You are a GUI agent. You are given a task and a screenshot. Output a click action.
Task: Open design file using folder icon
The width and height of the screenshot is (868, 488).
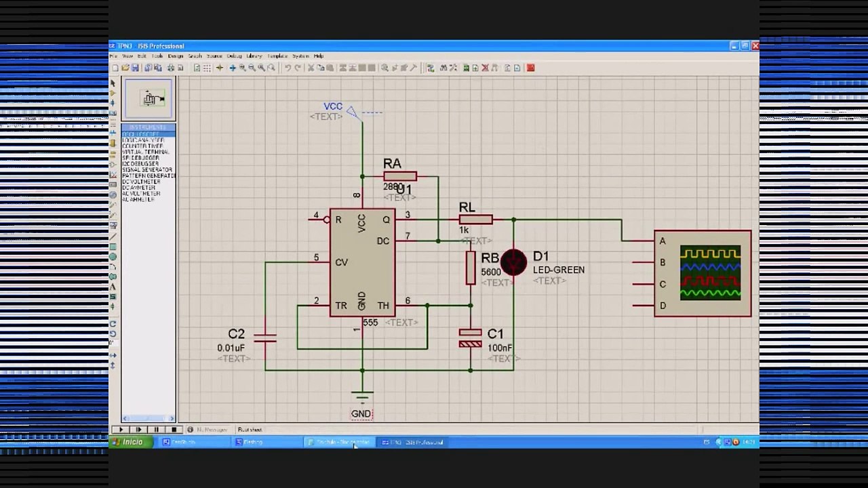point(125,68)
